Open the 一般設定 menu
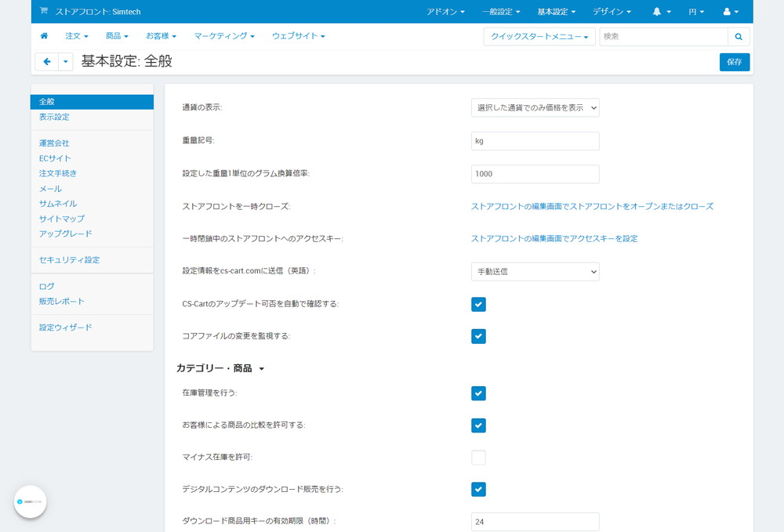This screenshot has width=784, height=532. 501,12
